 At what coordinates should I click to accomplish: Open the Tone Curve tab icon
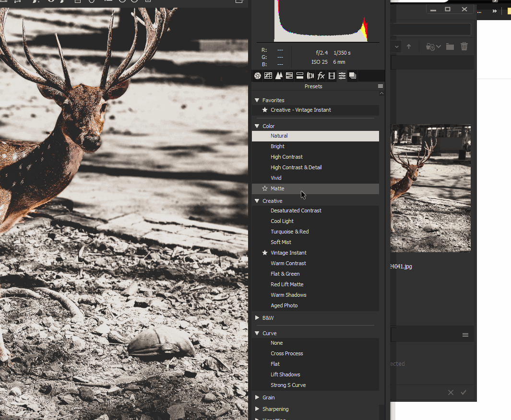coord(268,76)
